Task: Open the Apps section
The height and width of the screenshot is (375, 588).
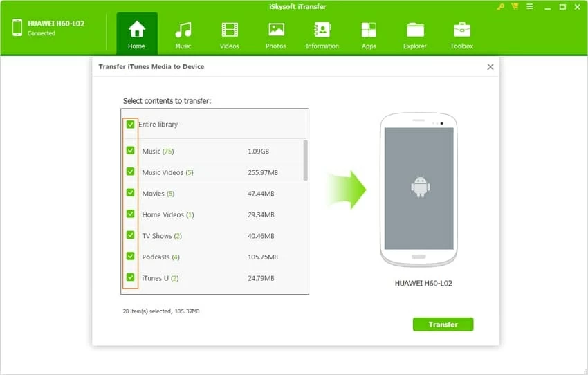Action: coord(369,35)
